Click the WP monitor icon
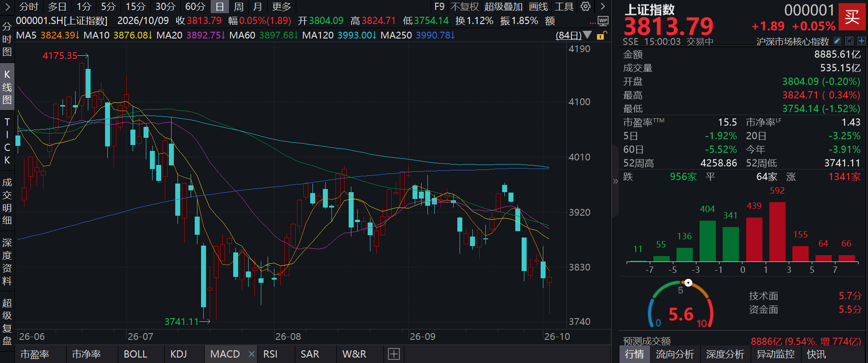Image resolution: width=868 pixels, height=363 pixels. pos(603,21)
